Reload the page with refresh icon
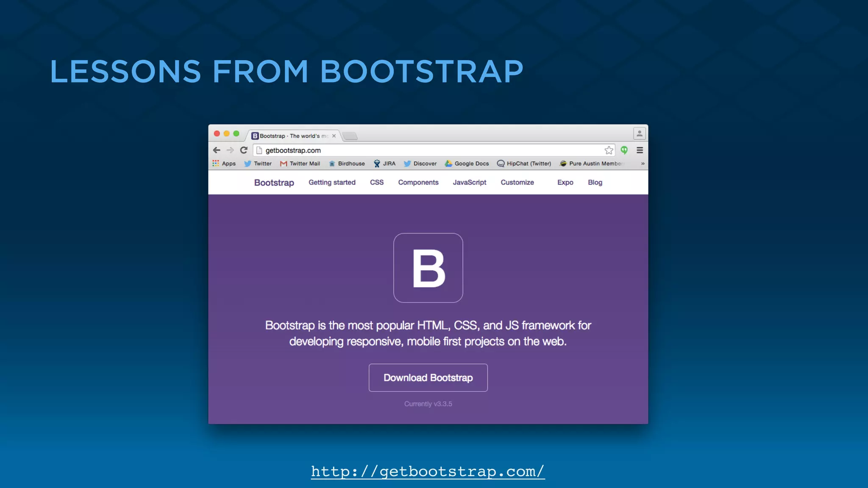This screenshot has width=868, height=488. [x=244, y=150]
